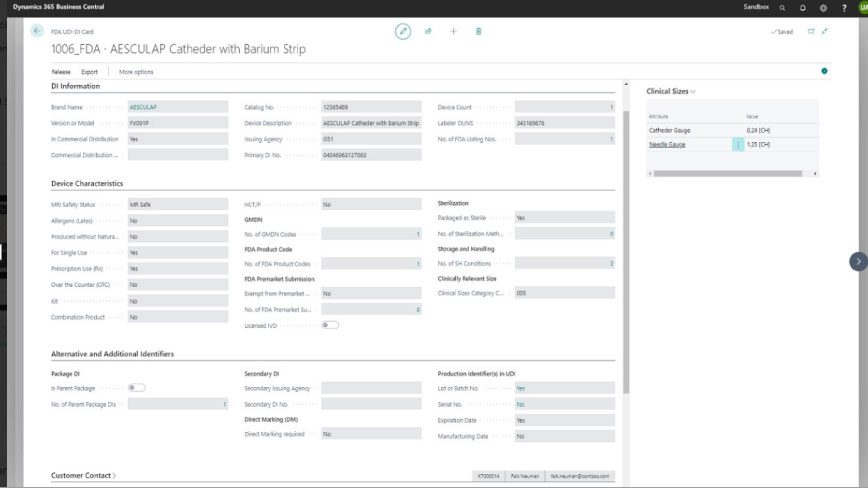Click scroll right arrow in Clinical Sizes

coord(815,174)
